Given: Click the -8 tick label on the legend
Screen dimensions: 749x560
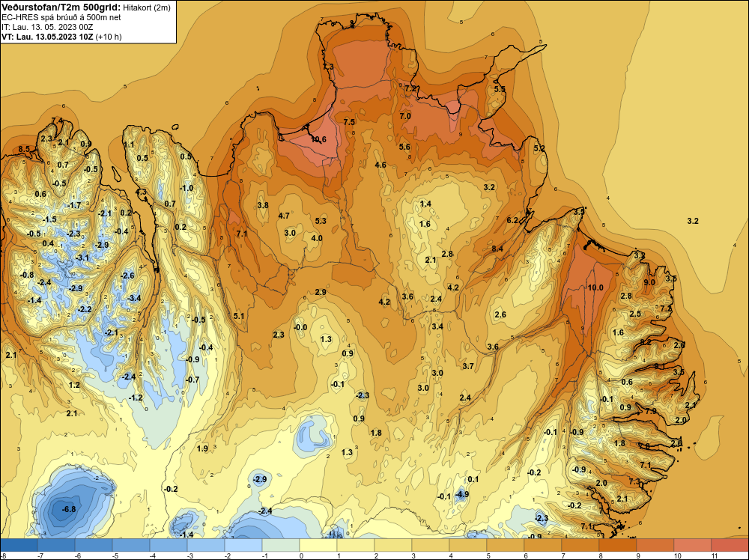Looking at the screenshot, I should [4, 556].
